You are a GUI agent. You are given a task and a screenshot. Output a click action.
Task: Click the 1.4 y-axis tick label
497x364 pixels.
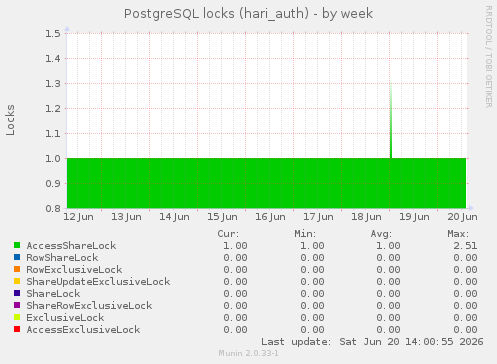point(53,58)
